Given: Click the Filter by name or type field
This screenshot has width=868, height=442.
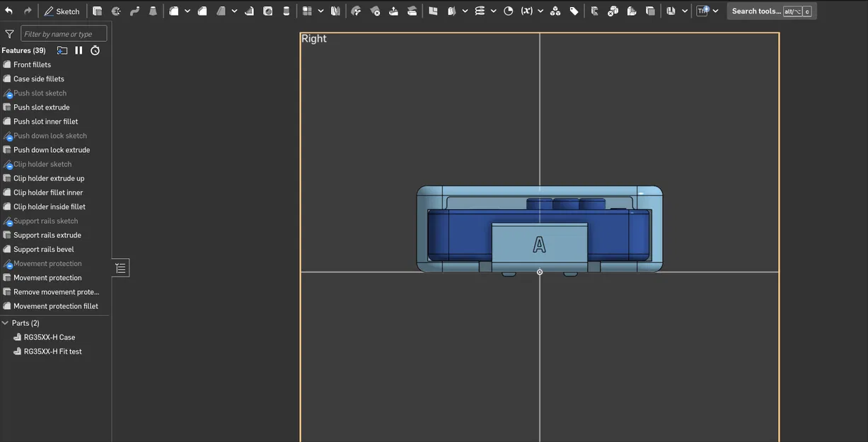Looking at the screenshot, I should click(x=64, y=34).
